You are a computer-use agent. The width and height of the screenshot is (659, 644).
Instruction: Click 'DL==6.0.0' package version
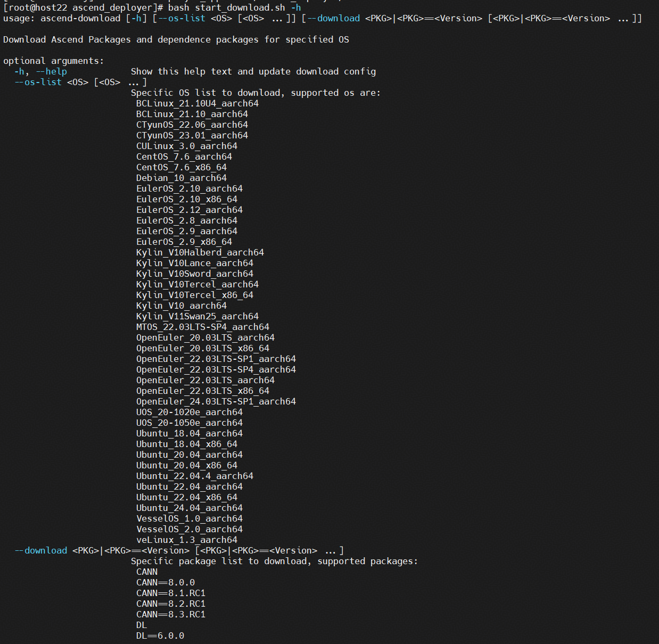(160, 635)
